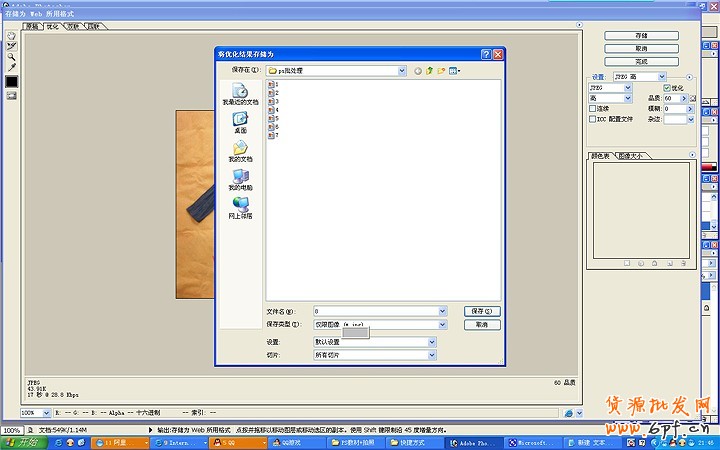Switch to the Original (原稿) tab

(x=32, y=27)
